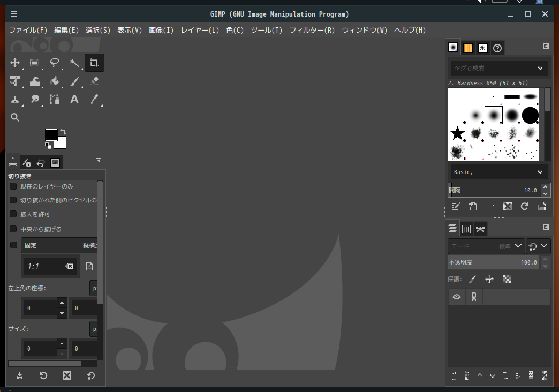Select the Hardness 050 brush thumbnail
This screenshot has width=559, height=392.
(x=493, y=114)
